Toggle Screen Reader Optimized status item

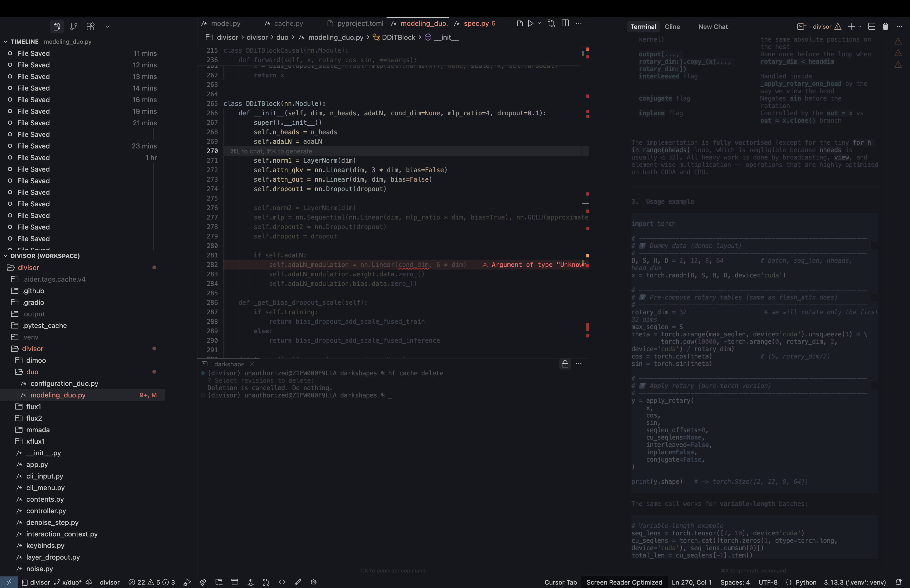pos(624,582)
